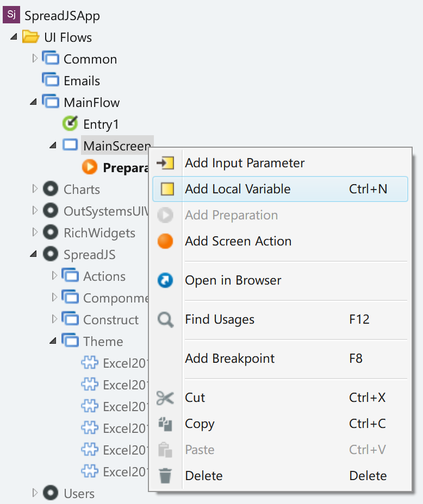Click the SpreadJSApp module icon

[11, 15]
